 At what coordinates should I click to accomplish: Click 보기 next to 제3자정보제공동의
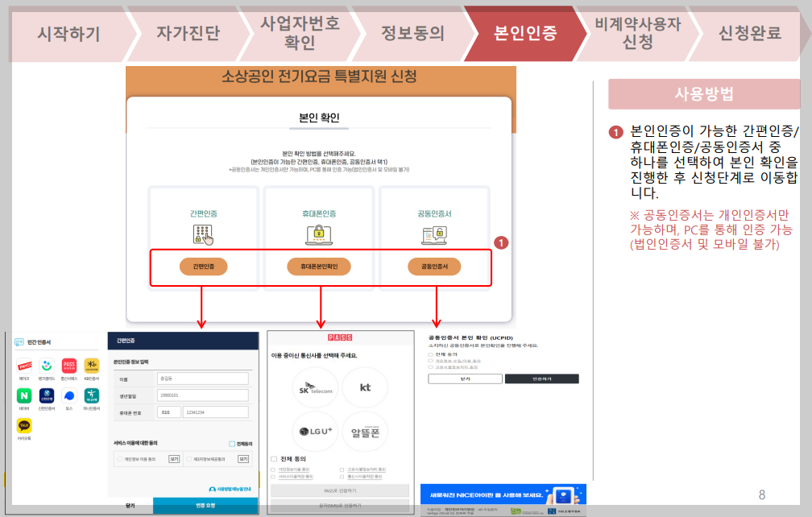[243, 459]
